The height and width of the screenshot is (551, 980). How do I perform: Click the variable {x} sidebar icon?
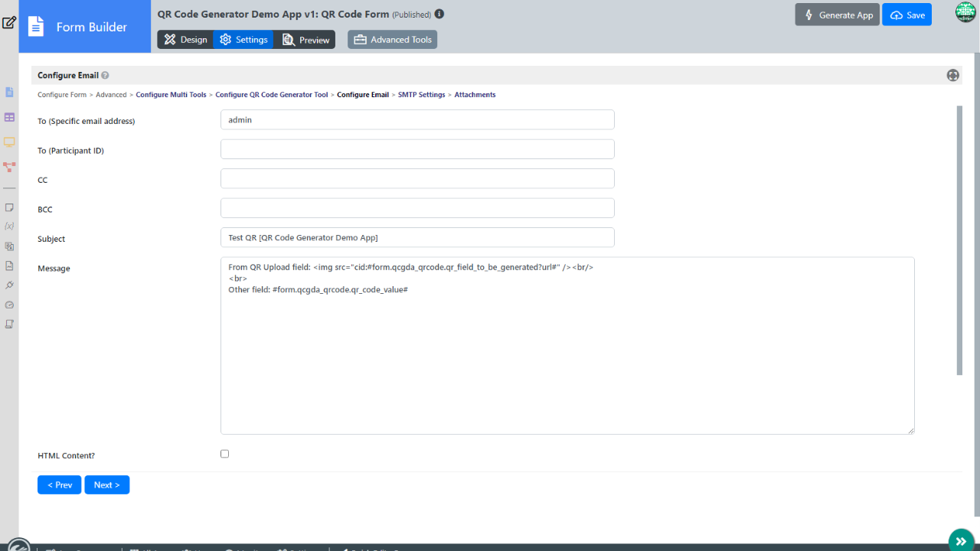tap(9, 227)
